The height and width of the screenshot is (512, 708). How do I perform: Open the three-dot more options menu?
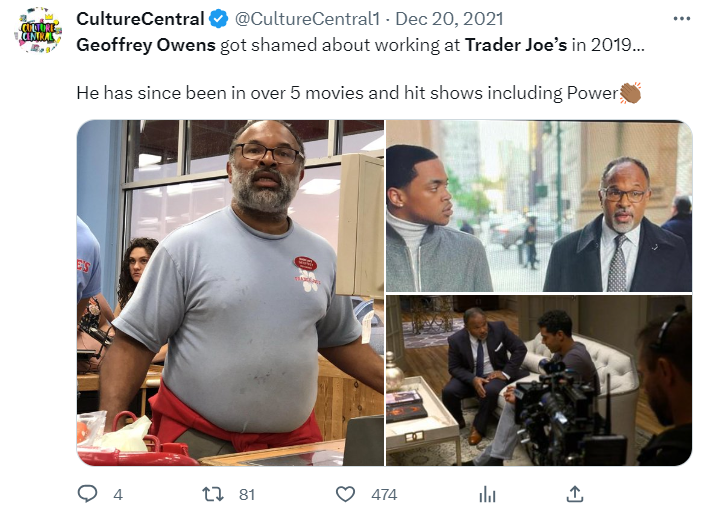pos(681,19)
